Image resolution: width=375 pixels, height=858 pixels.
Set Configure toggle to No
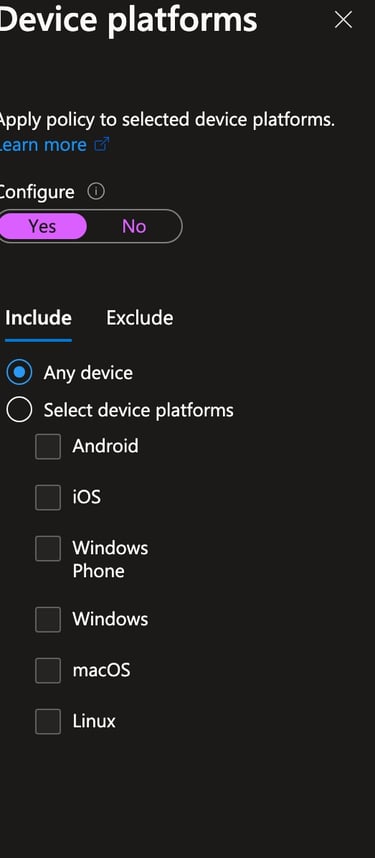(134, 226)
